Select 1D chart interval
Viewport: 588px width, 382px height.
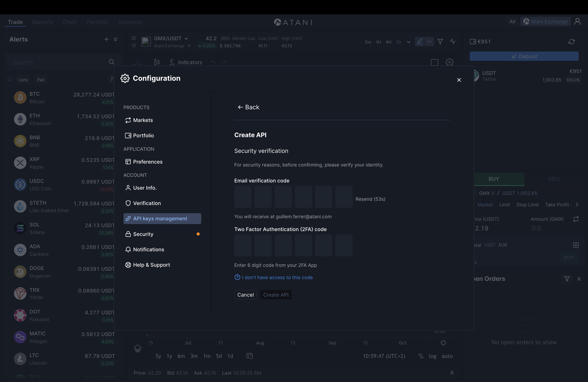(x=398, y=42)
